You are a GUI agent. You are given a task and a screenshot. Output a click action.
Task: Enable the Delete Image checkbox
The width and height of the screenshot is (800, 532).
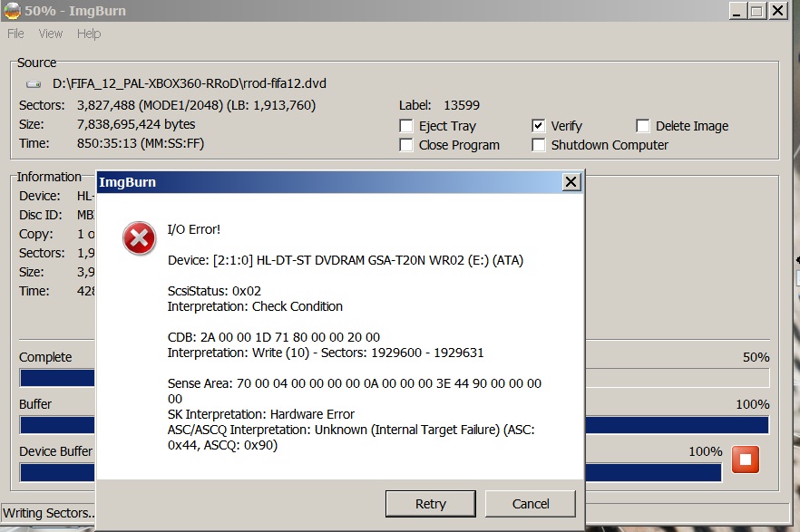[643, 126]
